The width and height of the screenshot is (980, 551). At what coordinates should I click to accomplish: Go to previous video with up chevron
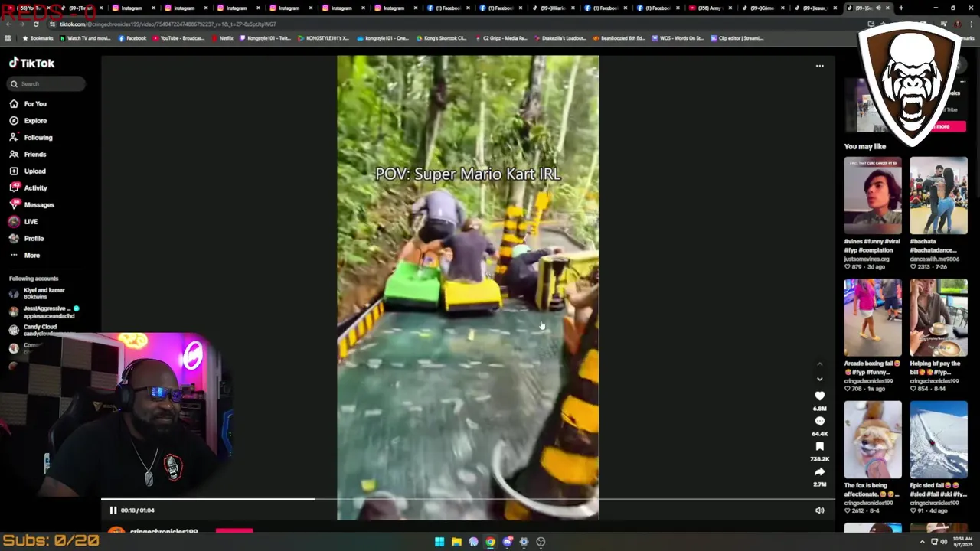point(819,364)
